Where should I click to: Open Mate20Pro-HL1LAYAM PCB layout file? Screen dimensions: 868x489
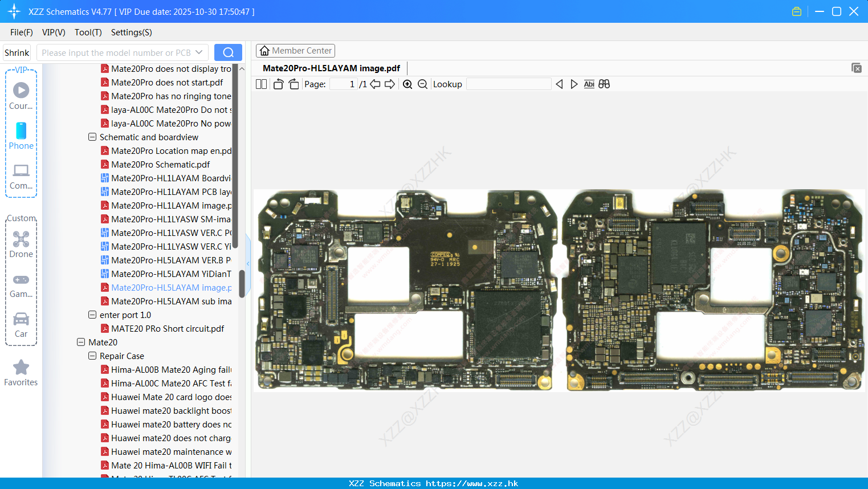[x=166, y=191]
